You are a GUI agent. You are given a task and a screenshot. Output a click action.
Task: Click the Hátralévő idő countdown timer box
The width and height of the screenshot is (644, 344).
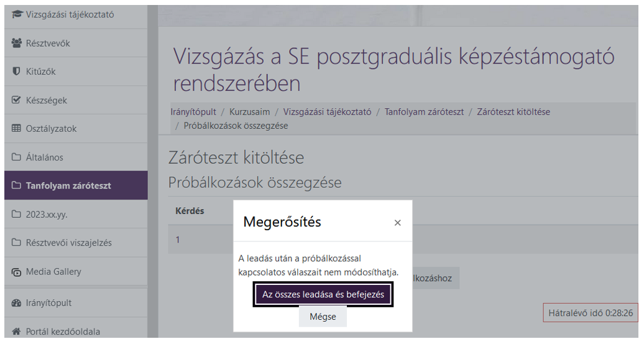589,313
